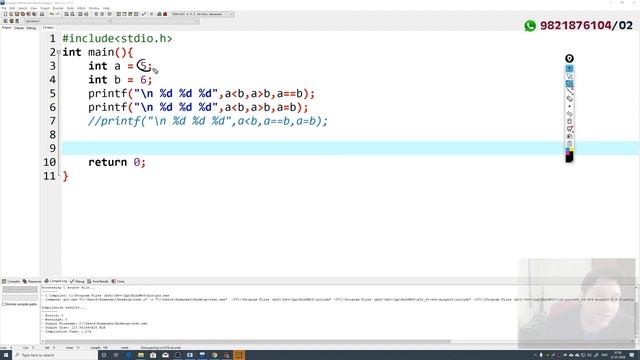Click the Undo toolbar icon
640x360 pixels.
[52, 14]
